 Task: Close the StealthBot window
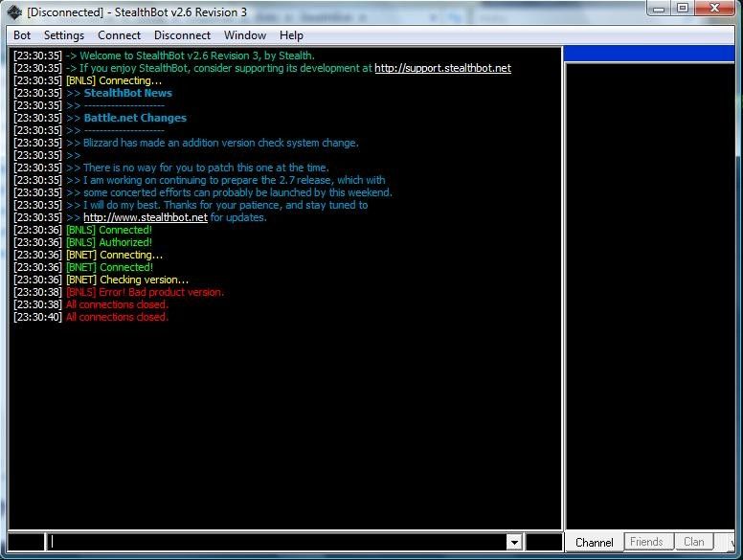(x=714, y=8)
